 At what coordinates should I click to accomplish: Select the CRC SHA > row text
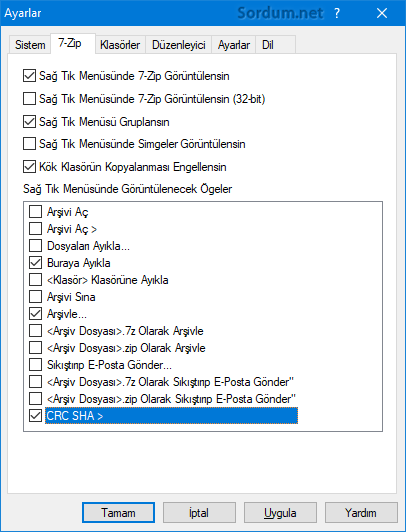tap(75, 416)
